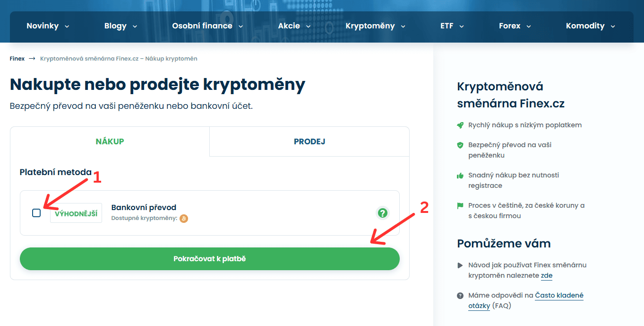Follow the "zde" guide link
This screenshot has height=326, width=644.
point(546,276)
